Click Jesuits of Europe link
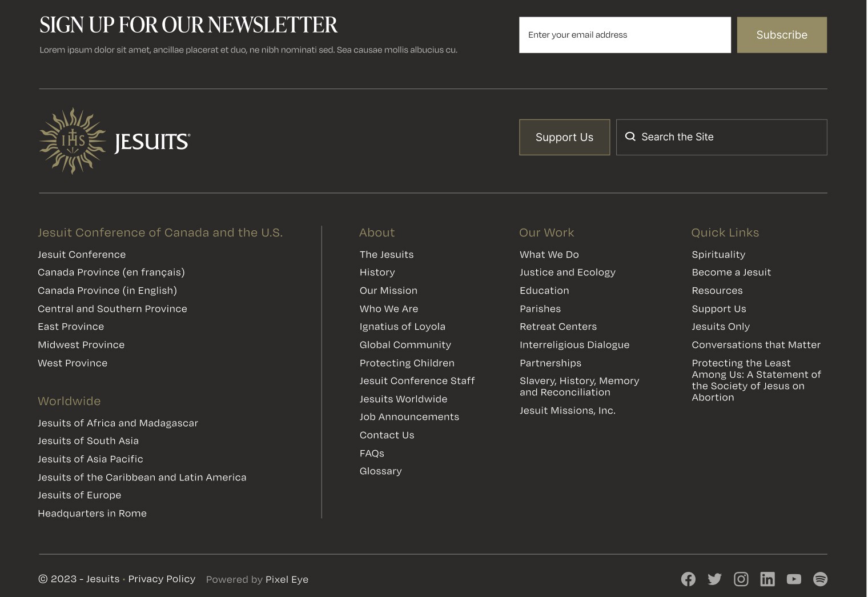This screenshot has width=868, height=597. [79, 495]
